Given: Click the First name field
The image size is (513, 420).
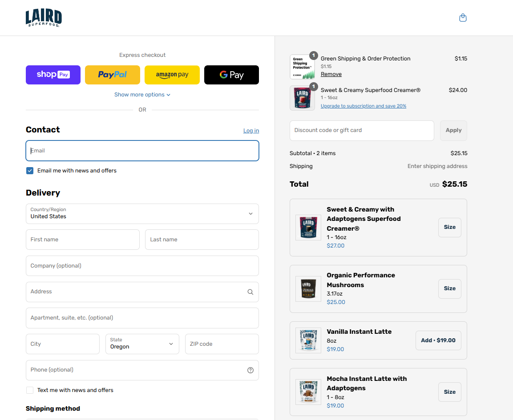Looking at the screenshot, I should (83, 240).
